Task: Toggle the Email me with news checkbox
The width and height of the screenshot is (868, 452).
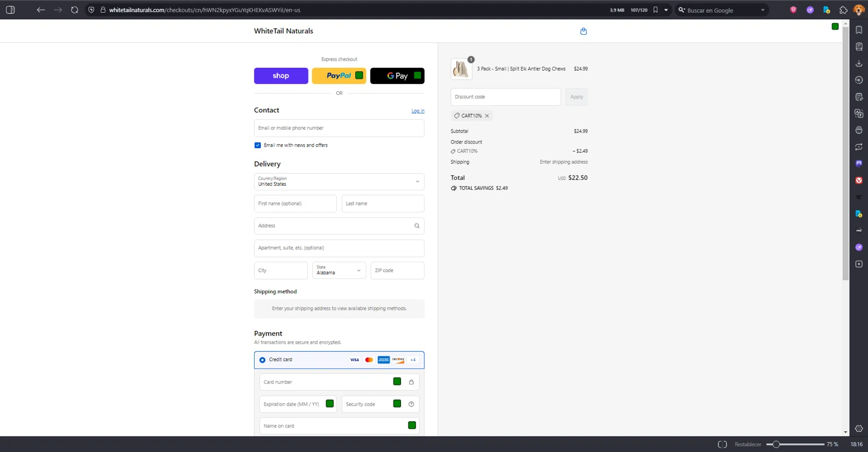Action: (258, 145)
